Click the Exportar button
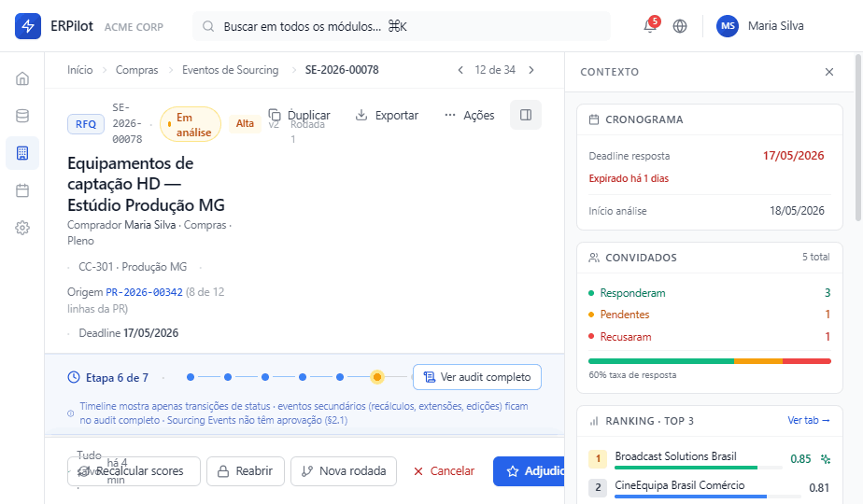This screenshot has height=504, width=863. click(x=387, y=115)
